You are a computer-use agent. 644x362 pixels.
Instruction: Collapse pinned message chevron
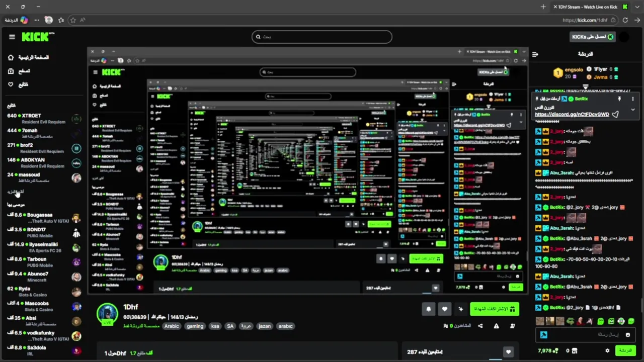coord(632,110)
